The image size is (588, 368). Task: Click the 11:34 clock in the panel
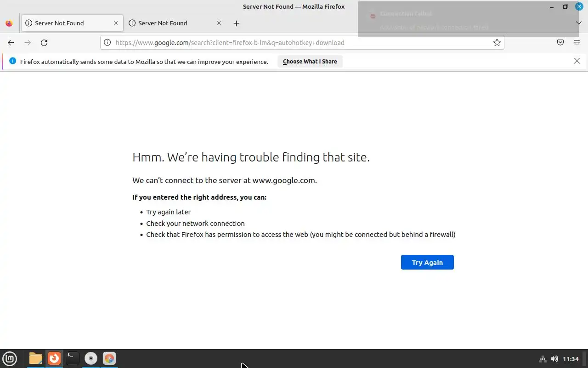tap(571, 359)
